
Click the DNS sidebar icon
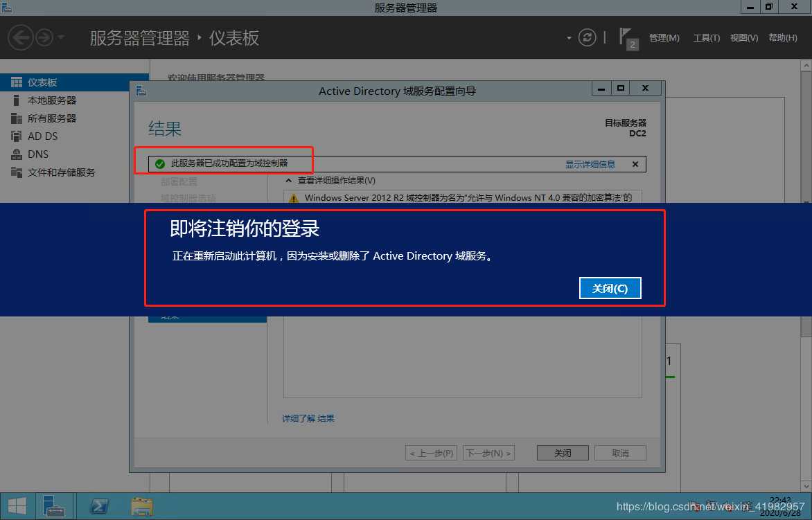click(x=17, y=154)
